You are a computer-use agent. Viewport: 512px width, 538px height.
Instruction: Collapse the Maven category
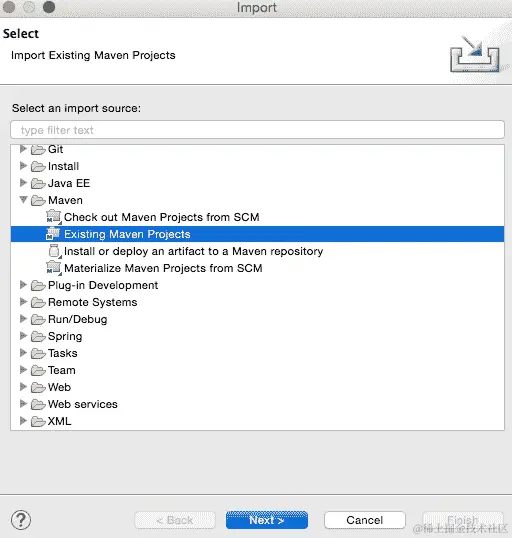coord(23,199)
